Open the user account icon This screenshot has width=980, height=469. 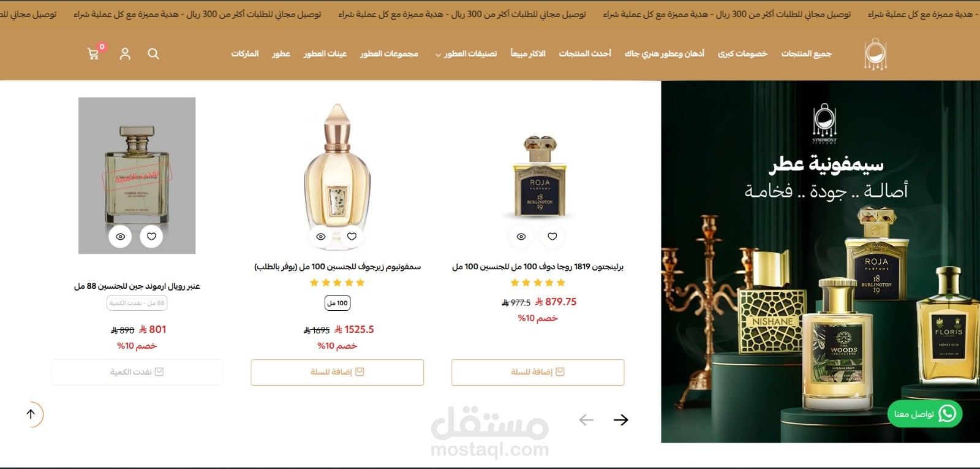pyautogui.click(x=125, y=54)
